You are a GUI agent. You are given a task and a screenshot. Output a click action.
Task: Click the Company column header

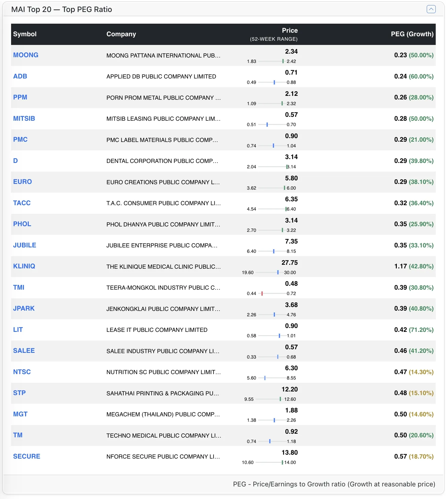(121, 34)
